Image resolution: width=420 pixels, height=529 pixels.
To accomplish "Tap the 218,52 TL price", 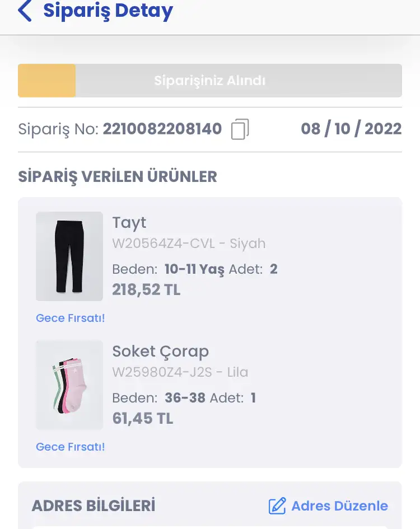I will click(x=146, y=289).
